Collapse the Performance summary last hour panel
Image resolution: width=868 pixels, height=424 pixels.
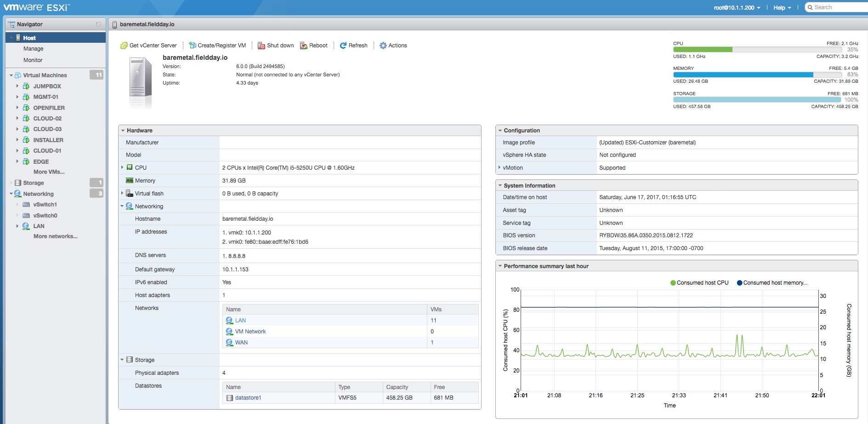point(500,266)
